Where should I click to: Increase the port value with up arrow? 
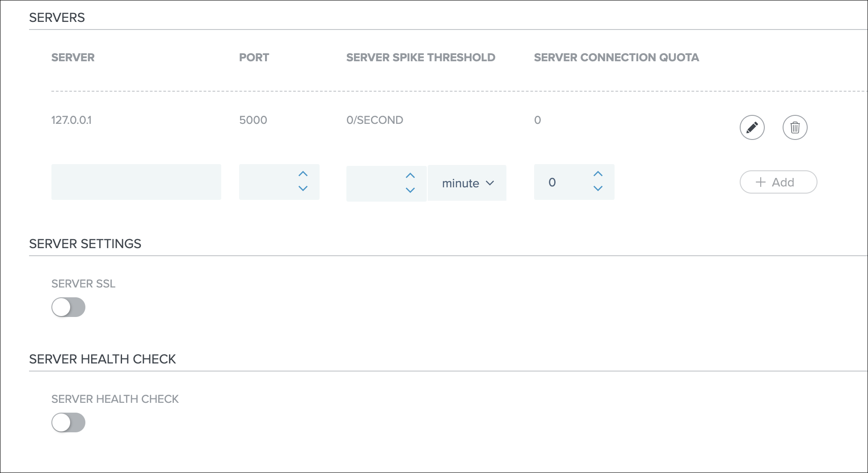click(x=303, y=174)
